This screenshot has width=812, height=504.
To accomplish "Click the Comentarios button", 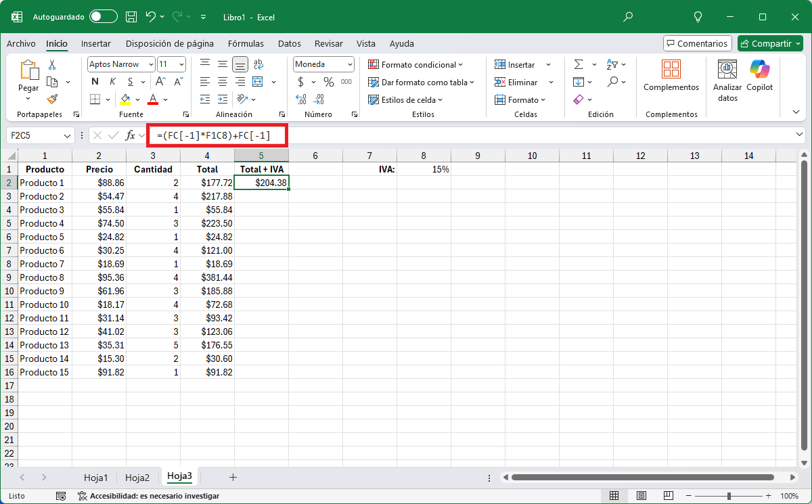I will coord(698,43).
